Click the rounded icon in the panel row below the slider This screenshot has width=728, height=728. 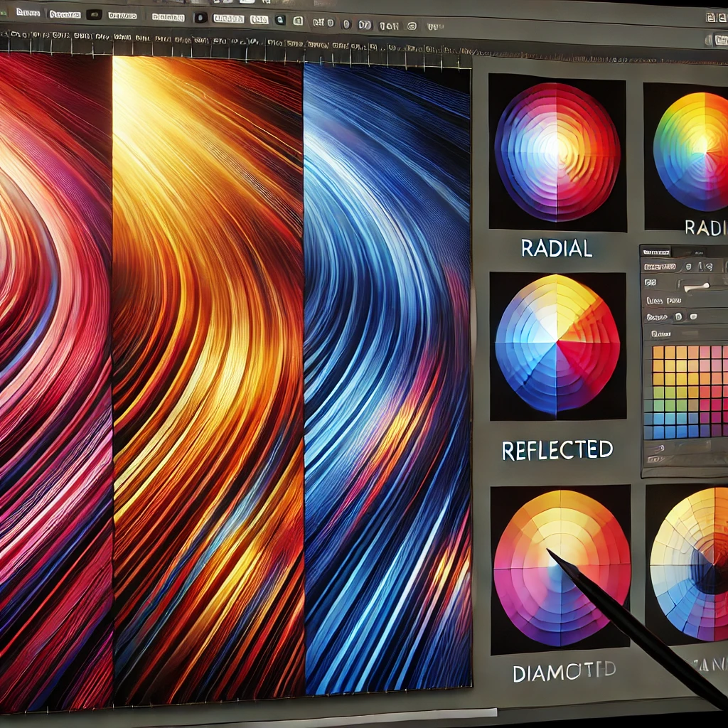tap(679, 316)
